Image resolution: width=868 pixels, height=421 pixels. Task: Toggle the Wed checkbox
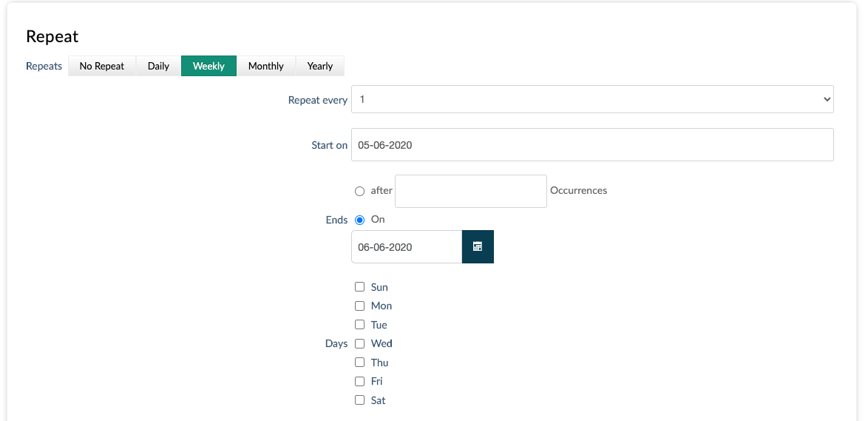click(360, 343)
